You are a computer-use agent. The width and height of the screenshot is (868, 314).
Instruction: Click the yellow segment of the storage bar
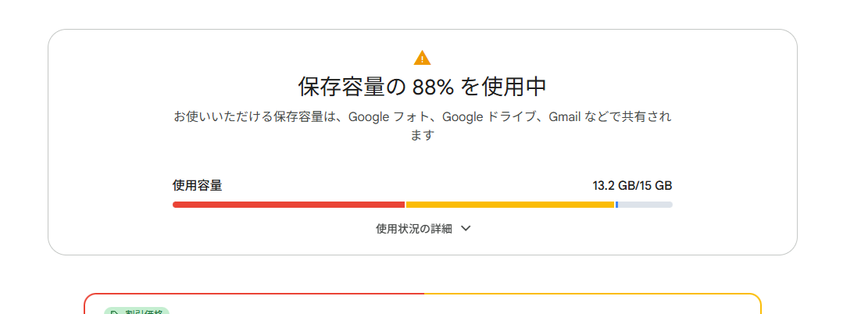pyautogui.click(x=509, y=205)
